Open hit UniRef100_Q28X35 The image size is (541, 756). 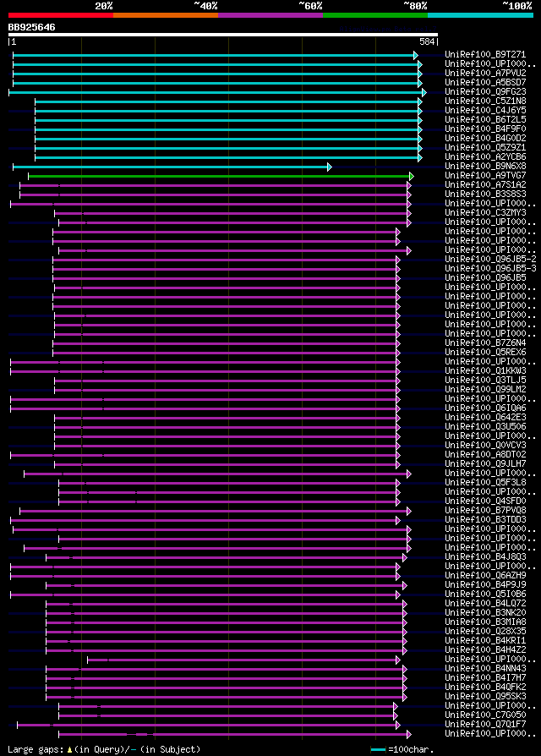pos(485,631)
